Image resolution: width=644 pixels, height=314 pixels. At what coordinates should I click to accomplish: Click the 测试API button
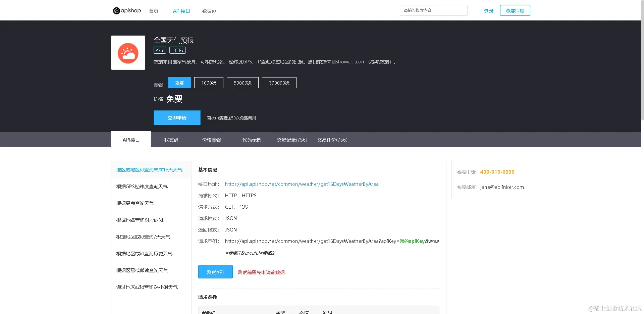pos(215,272)
